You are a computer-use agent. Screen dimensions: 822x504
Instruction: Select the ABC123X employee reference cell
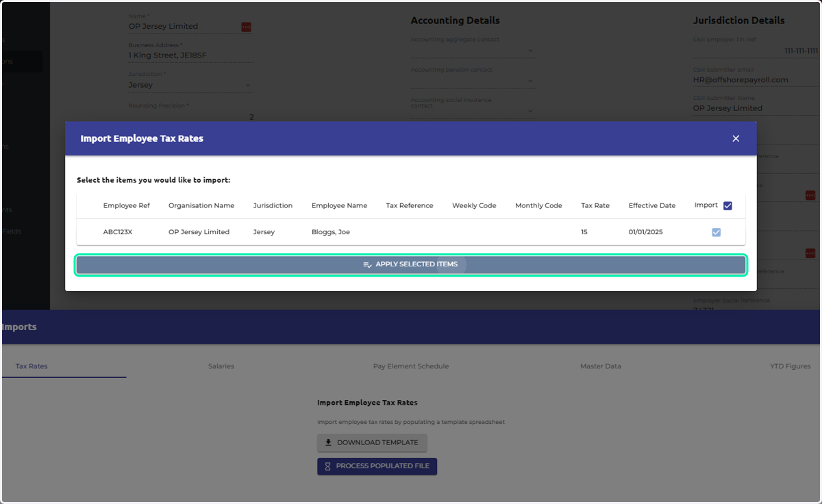(118, 232)
